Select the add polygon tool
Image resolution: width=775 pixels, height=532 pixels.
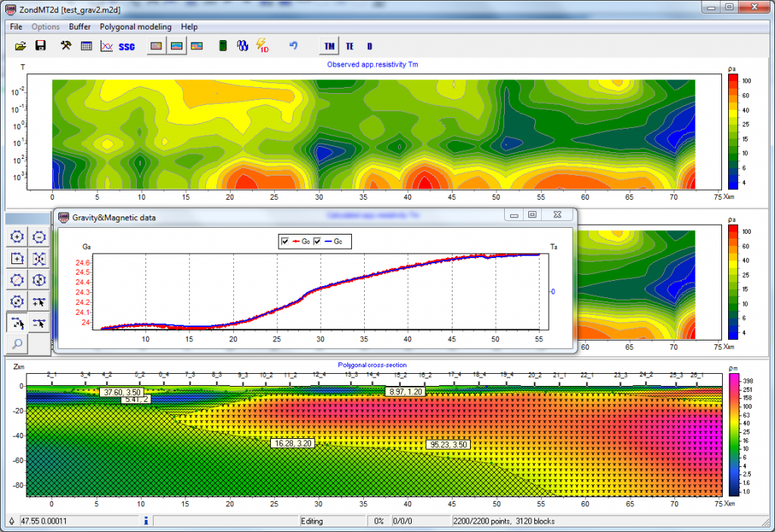(17, 237)
